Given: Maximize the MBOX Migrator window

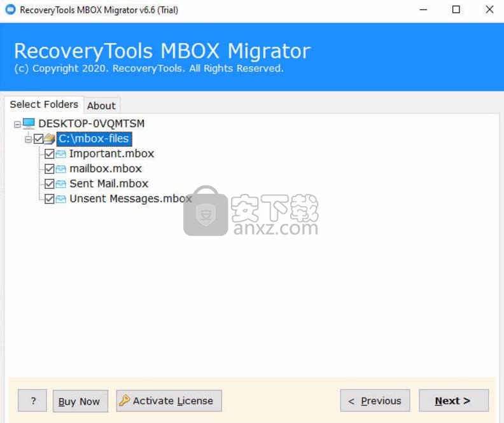Looking at the screenshot, I should pyautogui.click(x=456, y=10).
